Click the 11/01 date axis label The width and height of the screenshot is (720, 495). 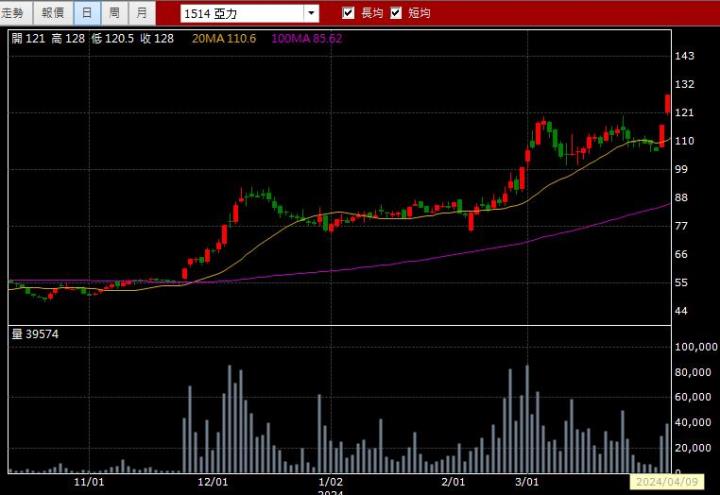click(90, 481)
